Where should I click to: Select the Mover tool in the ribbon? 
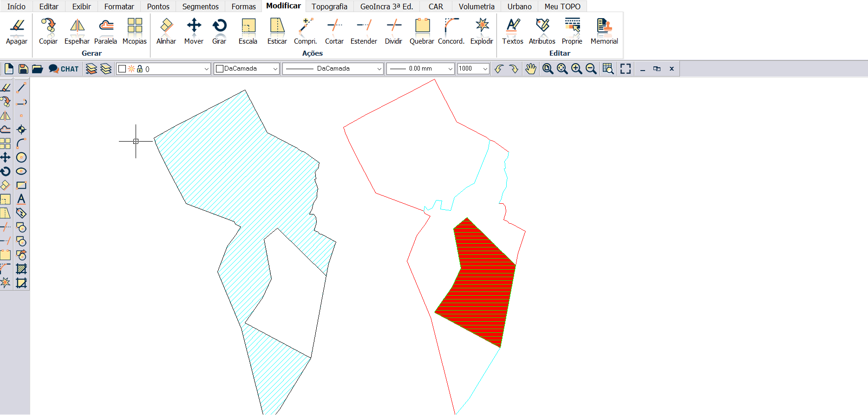point(194,31)
